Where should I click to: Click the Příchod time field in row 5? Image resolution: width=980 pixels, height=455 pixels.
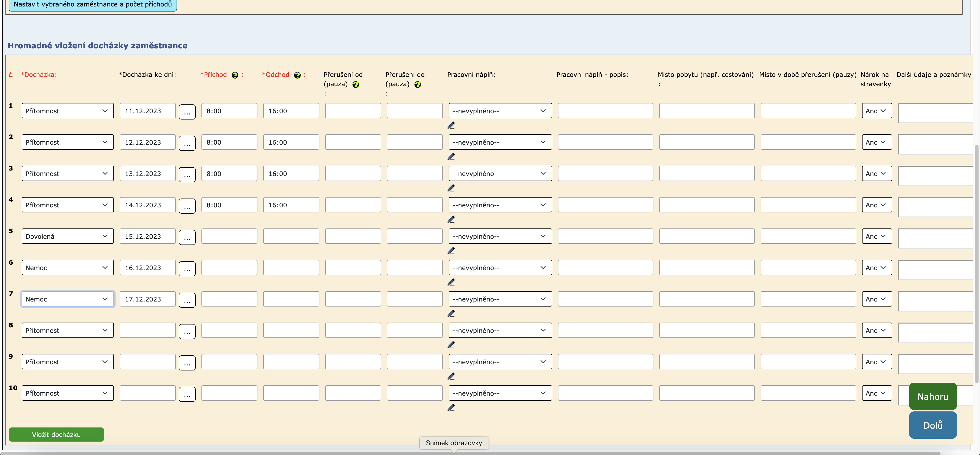pos(229,236)
